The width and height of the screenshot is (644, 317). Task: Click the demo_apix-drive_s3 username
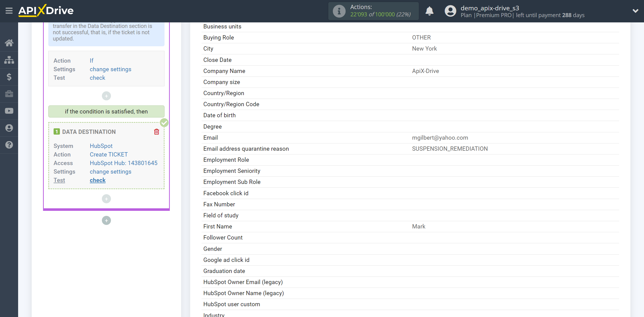[x=490, y=8]
